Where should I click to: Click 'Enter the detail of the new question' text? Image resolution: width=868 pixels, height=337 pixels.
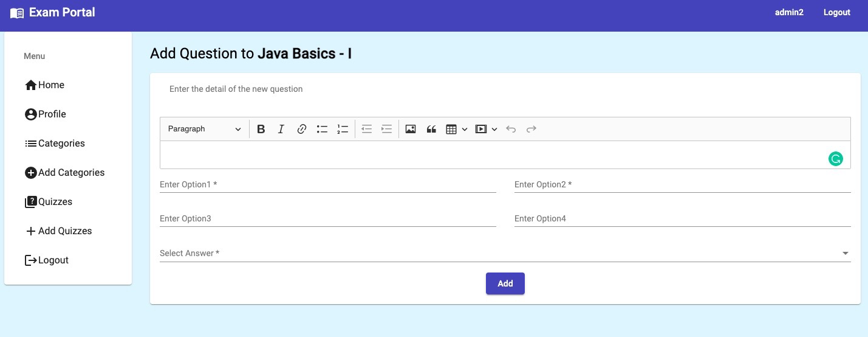pos(236,89)
